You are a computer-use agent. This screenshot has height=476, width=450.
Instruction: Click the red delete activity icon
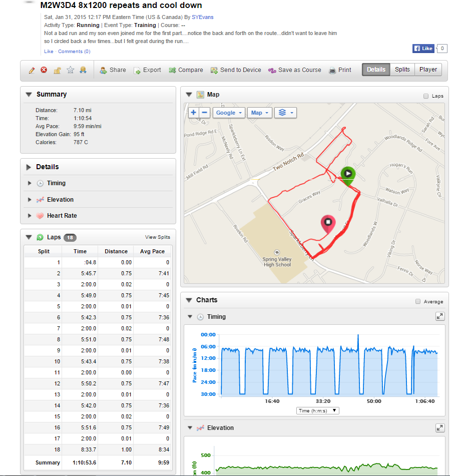(44, 70)
